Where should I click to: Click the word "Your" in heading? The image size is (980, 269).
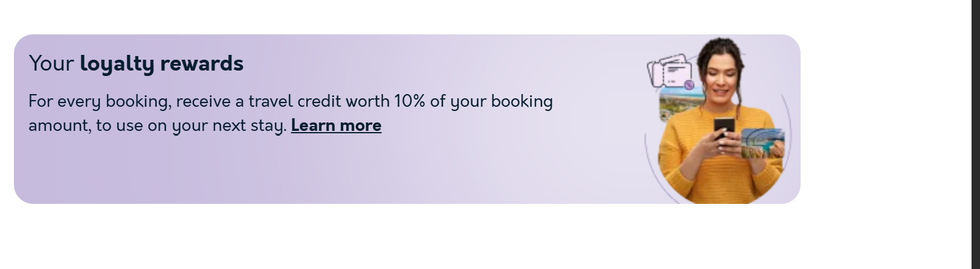(x=51, y=63)
